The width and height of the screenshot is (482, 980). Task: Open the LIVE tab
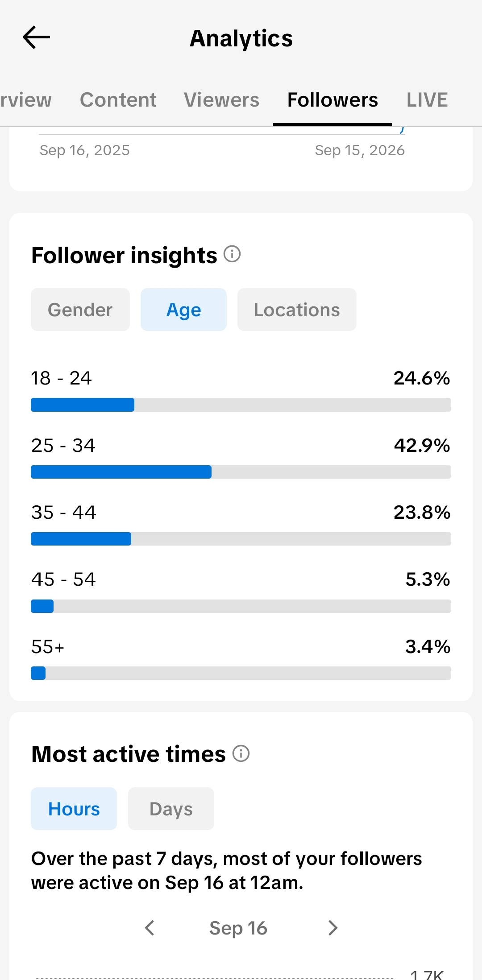tap(427, 100)
